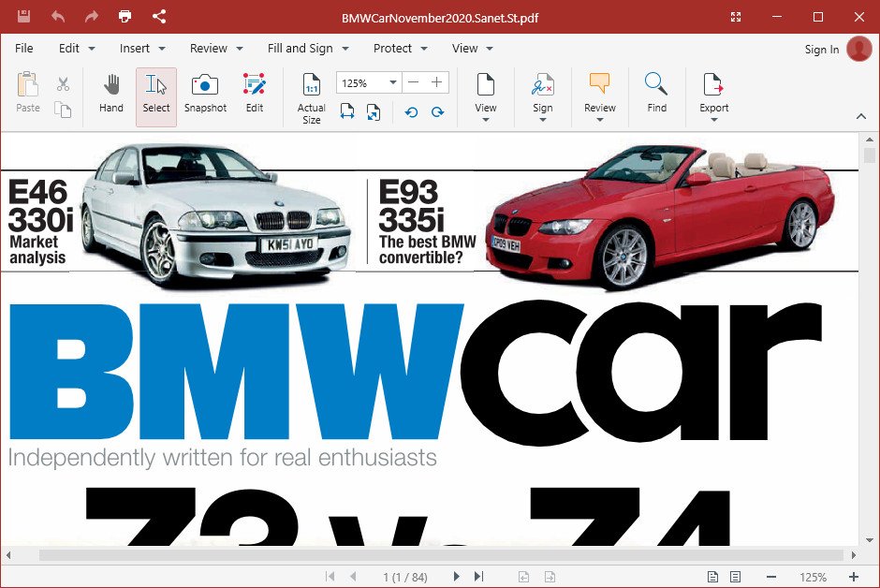Screen dimensions: 880x588
Task: Open the zoom percentage dropdown arrow
Action: (393, 82)
